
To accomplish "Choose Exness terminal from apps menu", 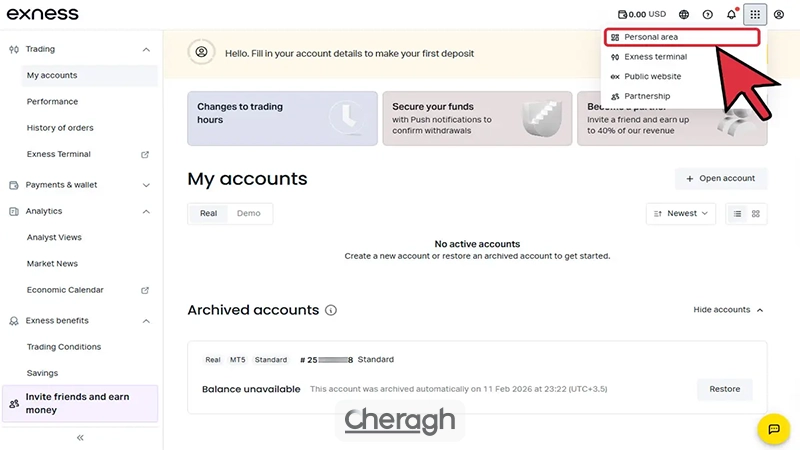I will pyautogui.click(x=655, y=57).
